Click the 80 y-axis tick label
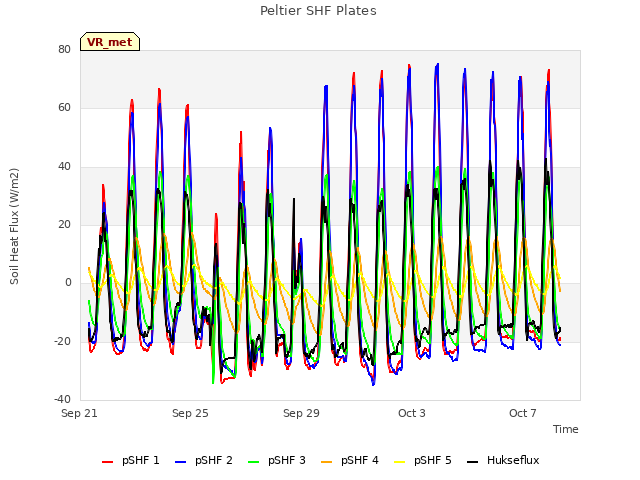The image size is (640, 480). pyautogui.click(x=64, y=49)
